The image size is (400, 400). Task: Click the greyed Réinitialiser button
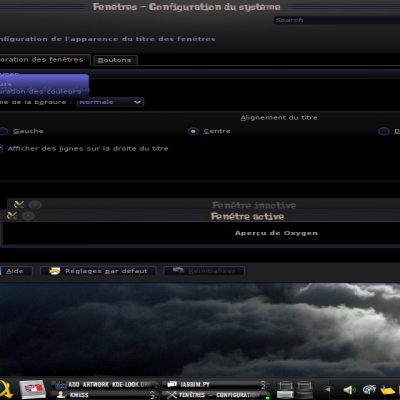204,271
